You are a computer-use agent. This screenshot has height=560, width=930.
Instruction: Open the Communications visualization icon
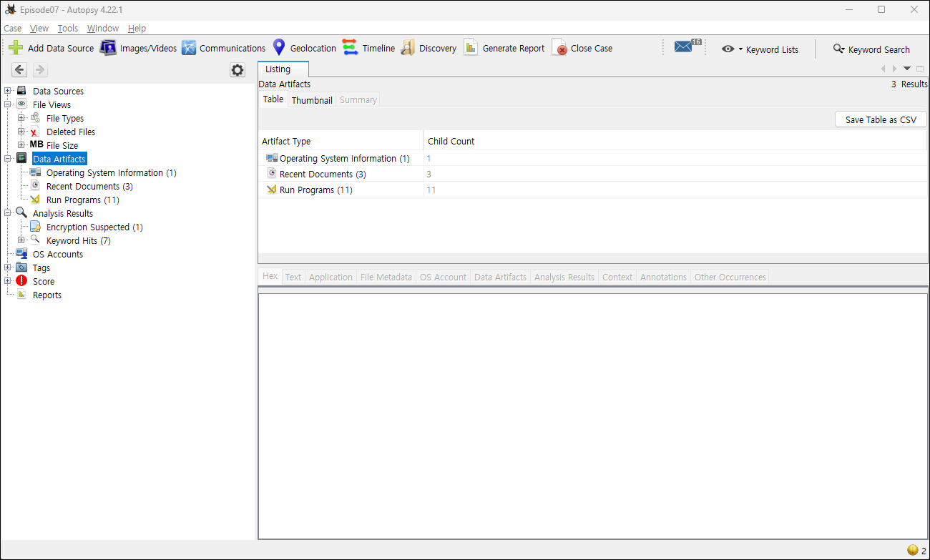(x=189, y=48)
